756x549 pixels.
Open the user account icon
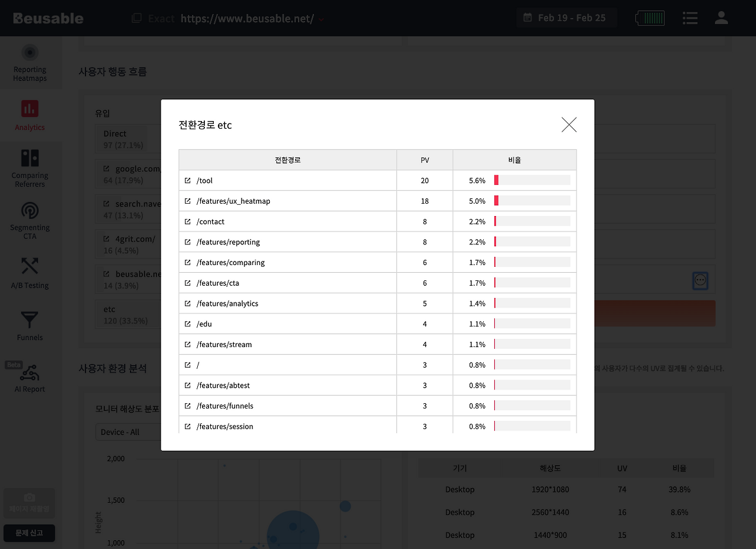point(721,18)
